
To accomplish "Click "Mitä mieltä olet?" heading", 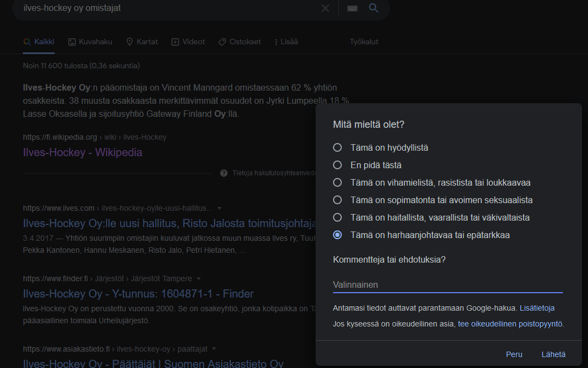I will click(x=369, y=124).
